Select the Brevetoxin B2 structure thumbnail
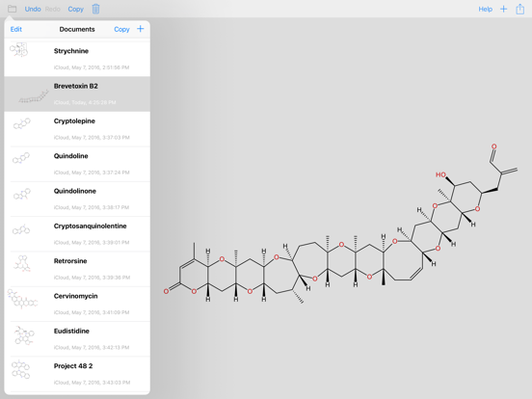The width and height of the screenshot is (532, 399). 34,96
